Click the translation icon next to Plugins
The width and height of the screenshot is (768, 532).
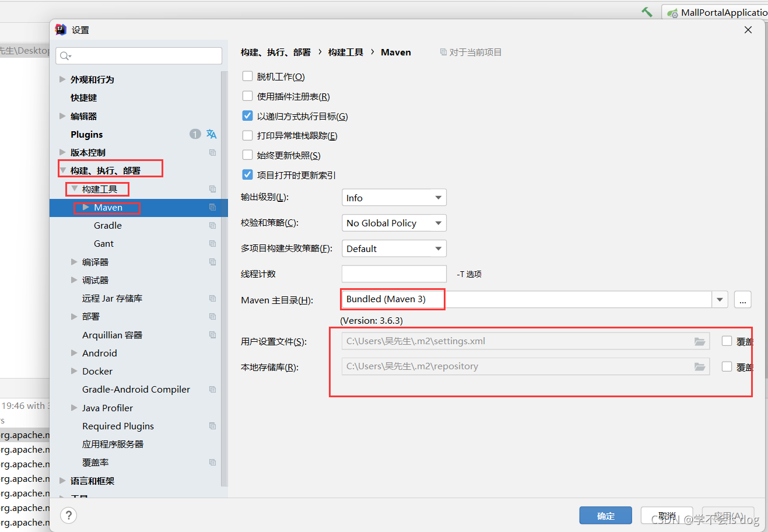(x=211, y=134)
